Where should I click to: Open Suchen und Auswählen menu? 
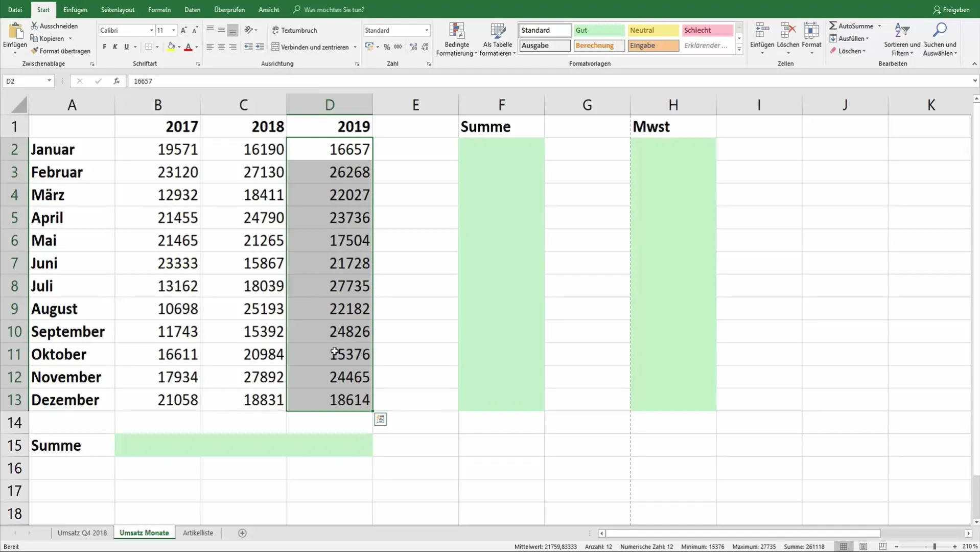pyautogui.click(x=940, y=39)
